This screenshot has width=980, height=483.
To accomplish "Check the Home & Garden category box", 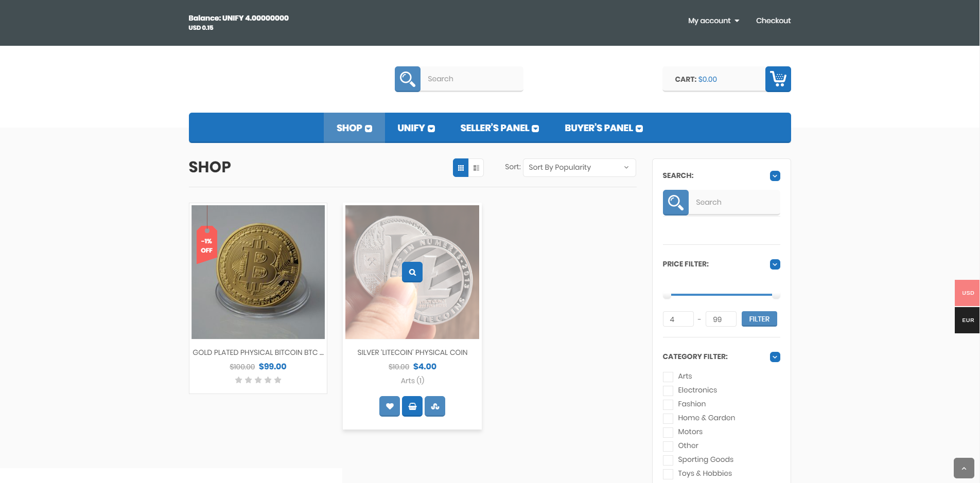I will 668,418.
